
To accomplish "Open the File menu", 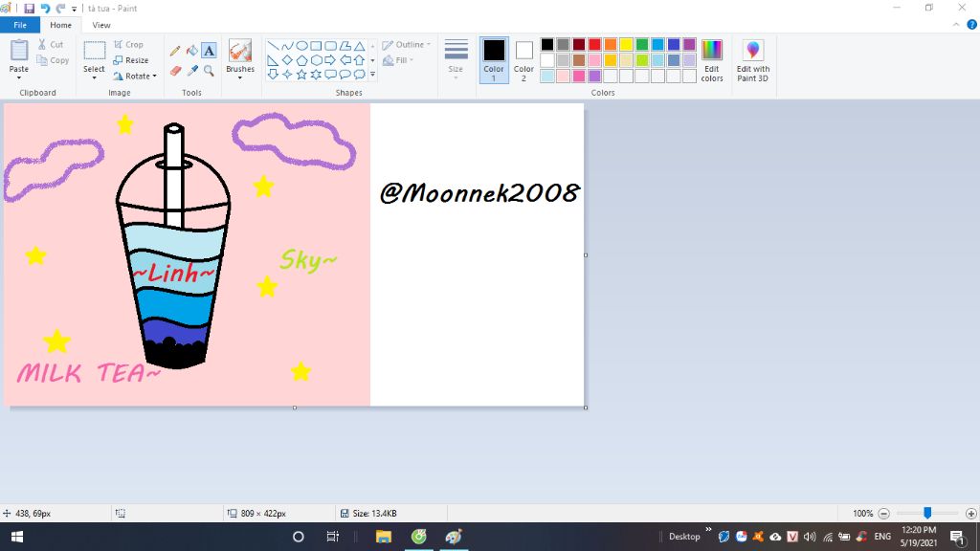I will pyautogui.click(x=19, y=25).
